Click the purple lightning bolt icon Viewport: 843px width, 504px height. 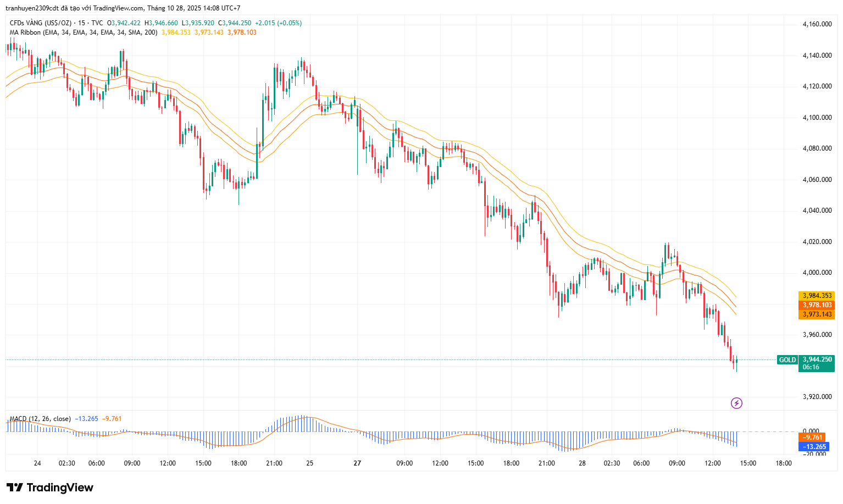coord(736,403)
